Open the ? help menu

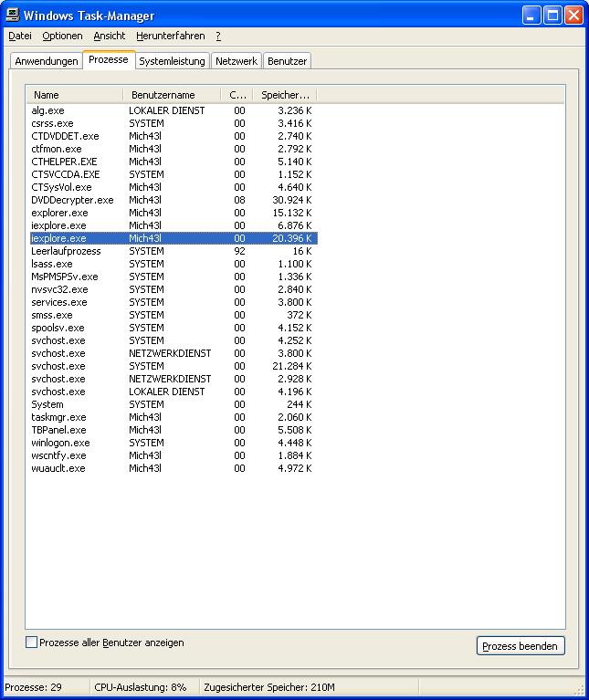point(218,36)
